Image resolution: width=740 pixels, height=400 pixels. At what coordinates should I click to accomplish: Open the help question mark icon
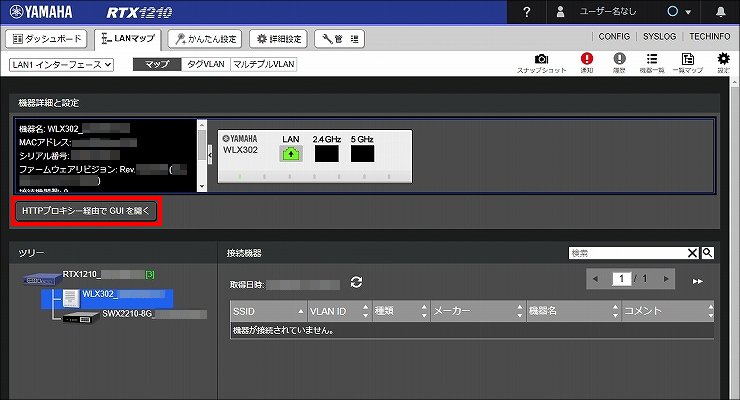point(527,12)
